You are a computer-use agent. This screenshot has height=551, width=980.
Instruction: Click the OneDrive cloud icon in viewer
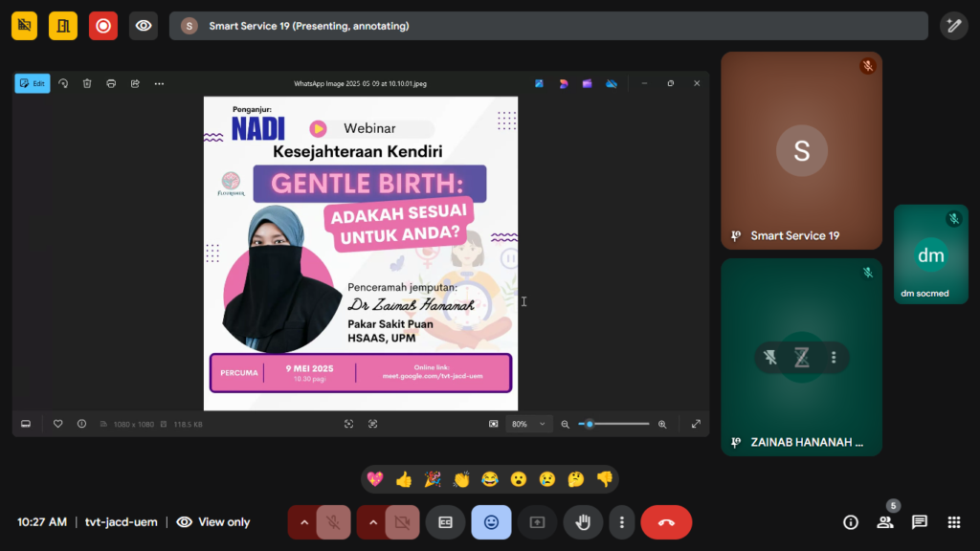click(x=612, y=84)
